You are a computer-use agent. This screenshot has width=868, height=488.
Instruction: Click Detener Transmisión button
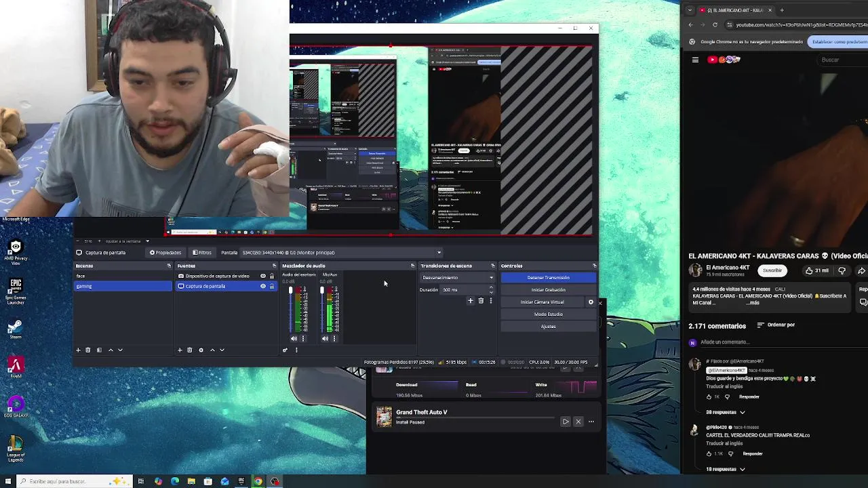click(548, 278)
